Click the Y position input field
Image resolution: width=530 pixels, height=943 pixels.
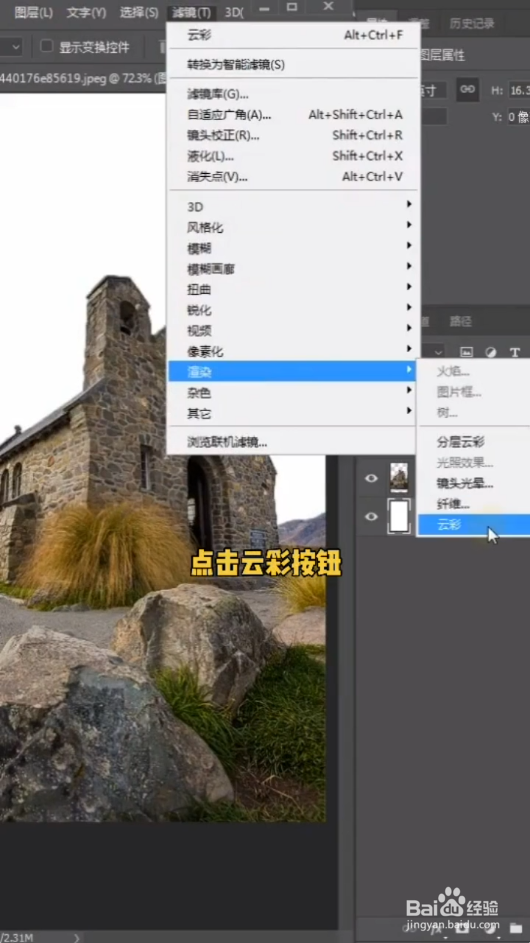point(519,117)
